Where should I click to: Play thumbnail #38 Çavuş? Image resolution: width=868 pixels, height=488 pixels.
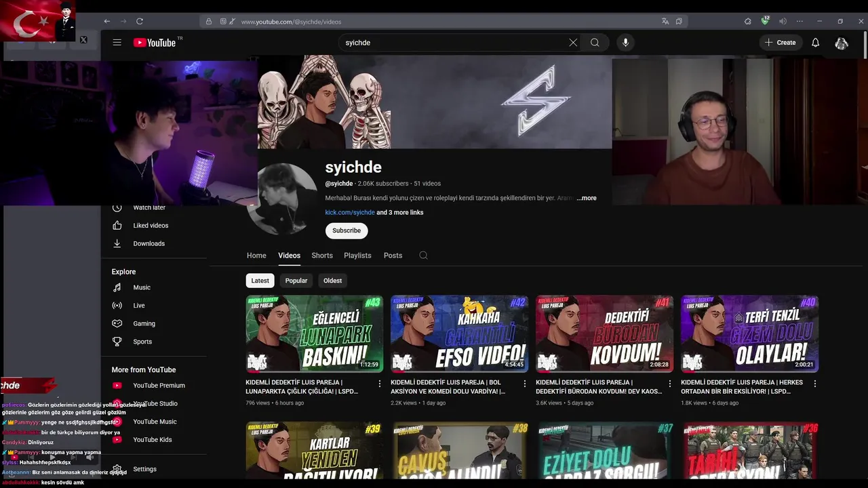coord(459,451)
